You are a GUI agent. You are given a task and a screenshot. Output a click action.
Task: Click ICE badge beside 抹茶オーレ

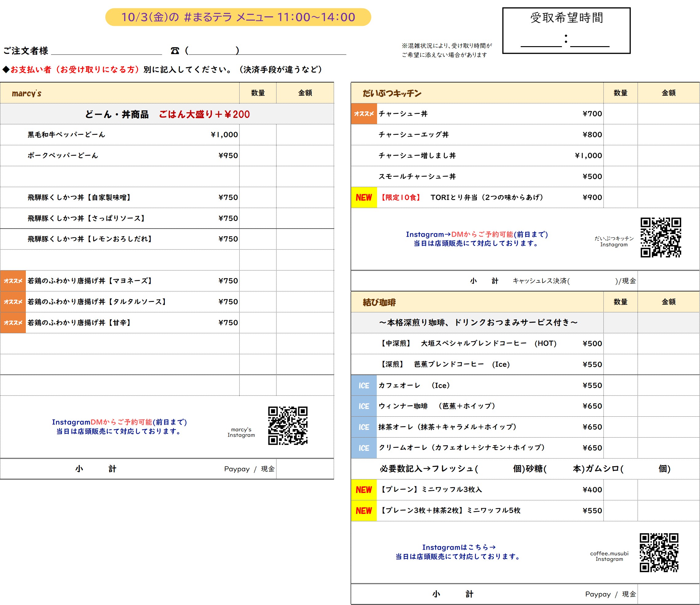point(364,427)
